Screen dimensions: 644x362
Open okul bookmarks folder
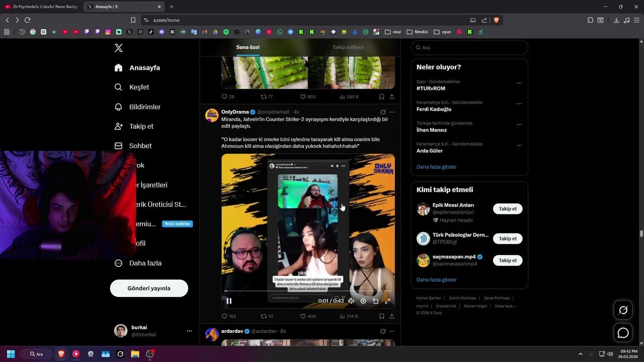(393, 32)
